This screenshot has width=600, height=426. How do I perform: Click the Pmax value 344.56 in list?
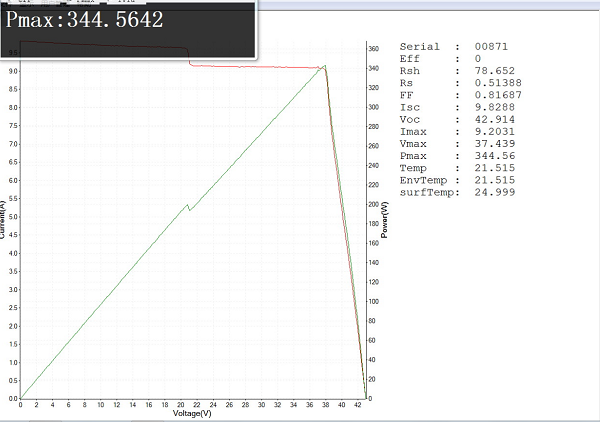pos(495,156)
